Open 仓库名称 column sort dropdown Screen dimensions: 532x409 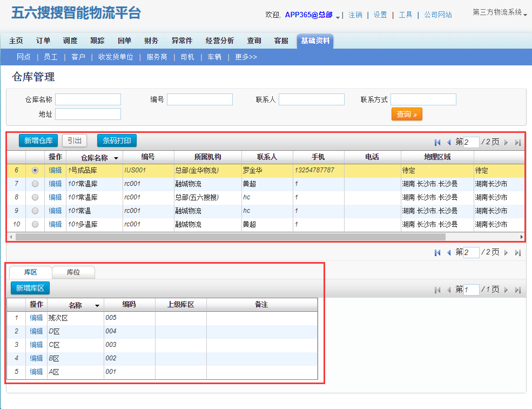pos(116,158)
